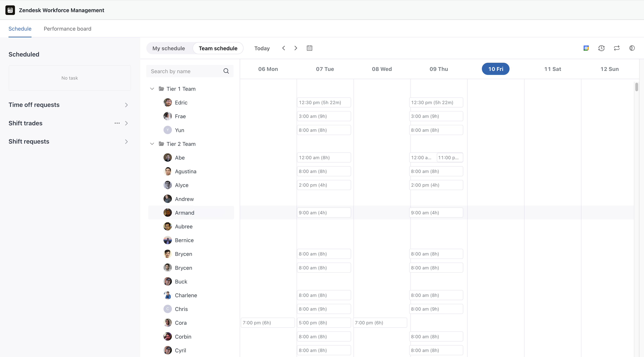644x357 pixels.
Task: Click the Google Calendar sync icon
Action: (x=586, y=48)
